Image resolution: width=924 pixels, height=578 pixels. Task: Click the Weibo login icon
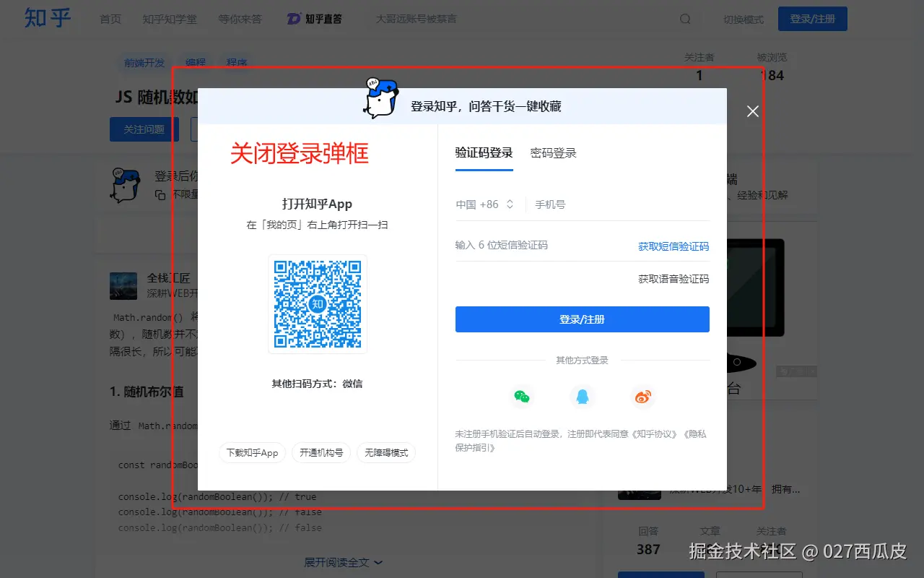tap(642, 396)
